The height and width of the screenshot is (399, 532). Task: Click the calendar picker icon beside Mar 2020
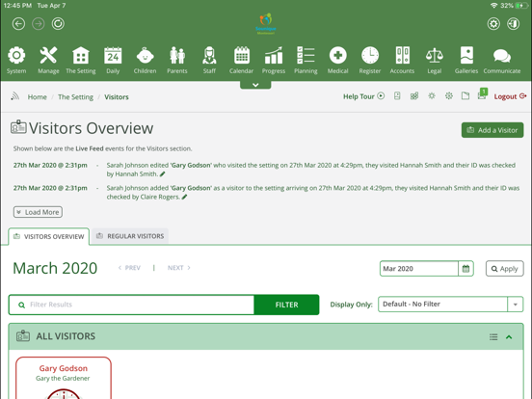click(465, 269)
